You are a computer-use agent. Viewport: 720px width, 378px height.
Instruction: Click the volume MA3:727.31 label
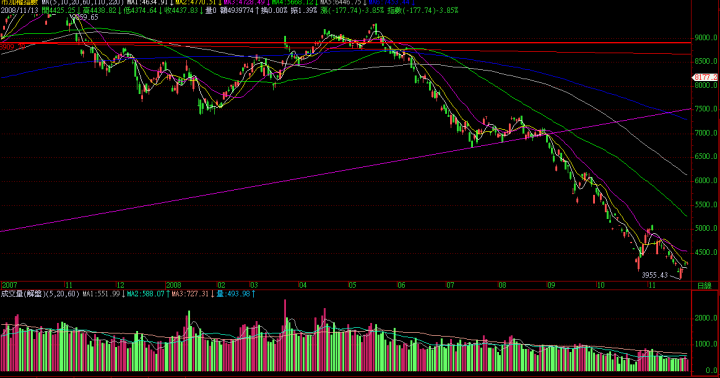pos(190,293)
